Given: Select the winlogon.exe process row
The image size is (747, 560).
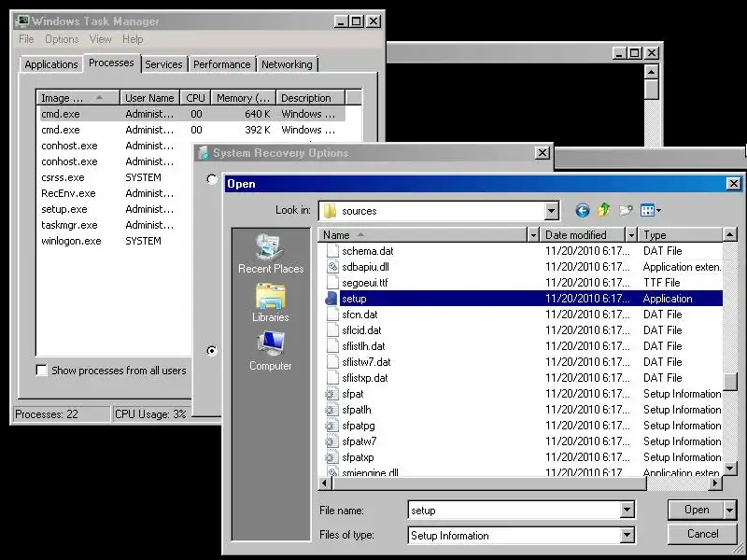Looking at the screenshot, I should click(115, 241).
